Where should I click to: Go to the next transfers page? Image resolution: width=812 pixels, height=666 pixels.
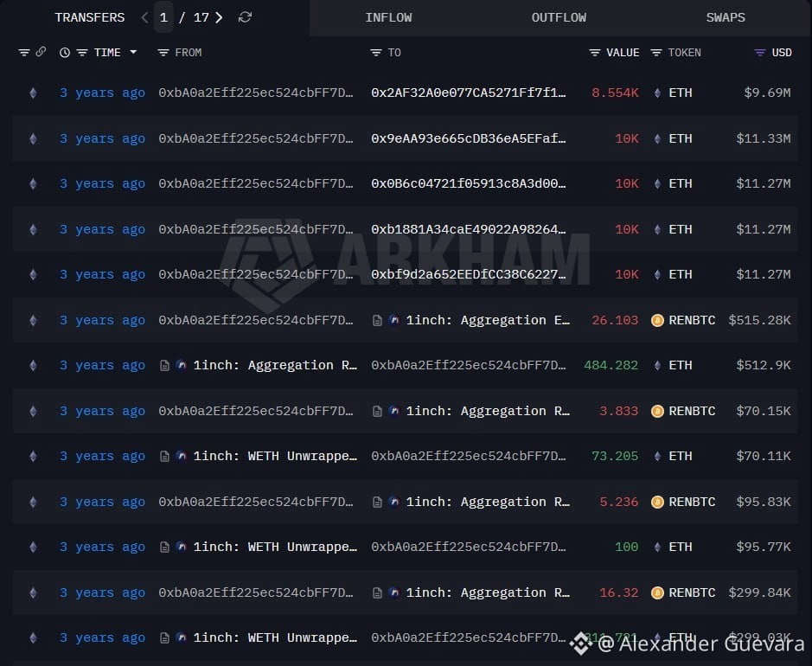[x=219, y=17]
